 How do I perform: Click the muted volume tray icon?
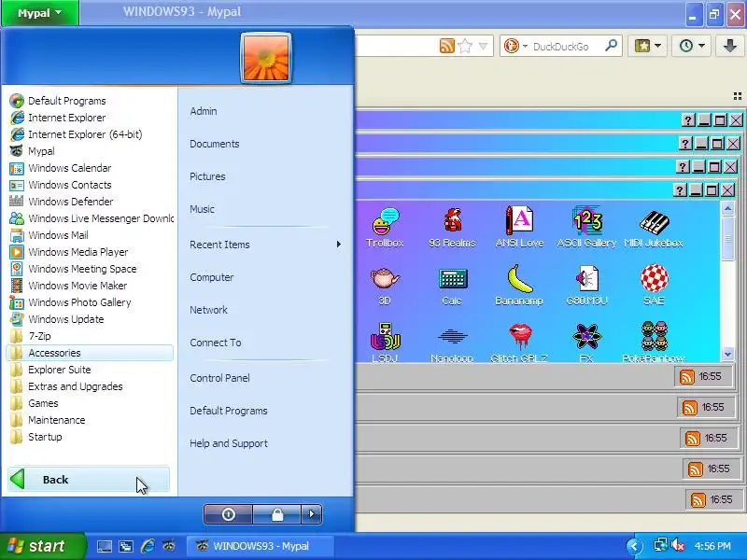coord(679,546)
